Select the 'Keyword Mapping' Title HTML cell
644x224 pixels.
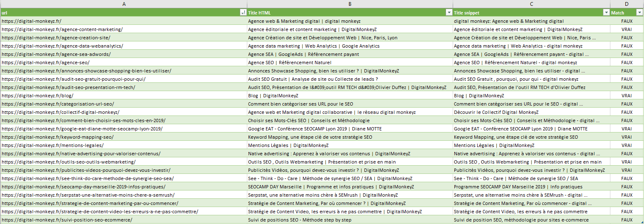click(310, 137)
